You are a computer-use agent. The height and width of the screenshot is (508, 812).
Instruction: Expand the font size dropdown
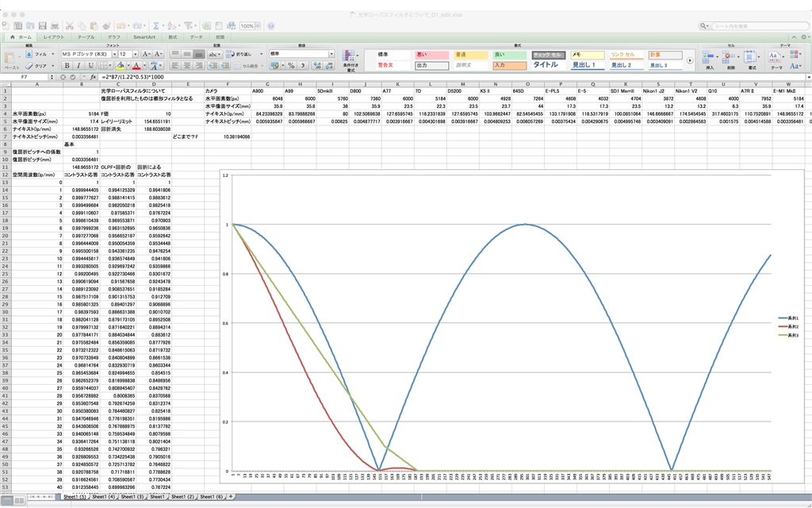click(x=134, y=54)
